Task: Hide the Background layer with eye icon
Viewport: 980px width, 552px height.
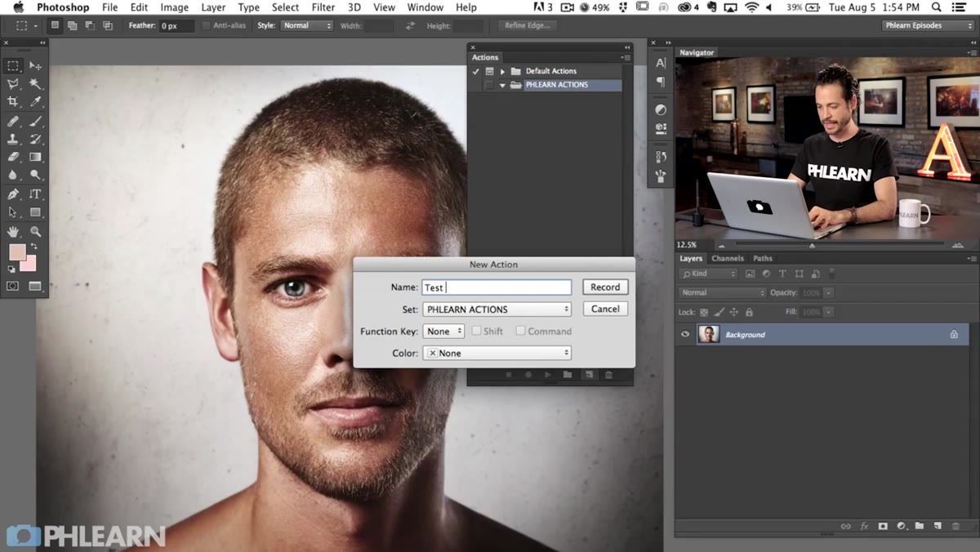Action: tap(685, 334)
